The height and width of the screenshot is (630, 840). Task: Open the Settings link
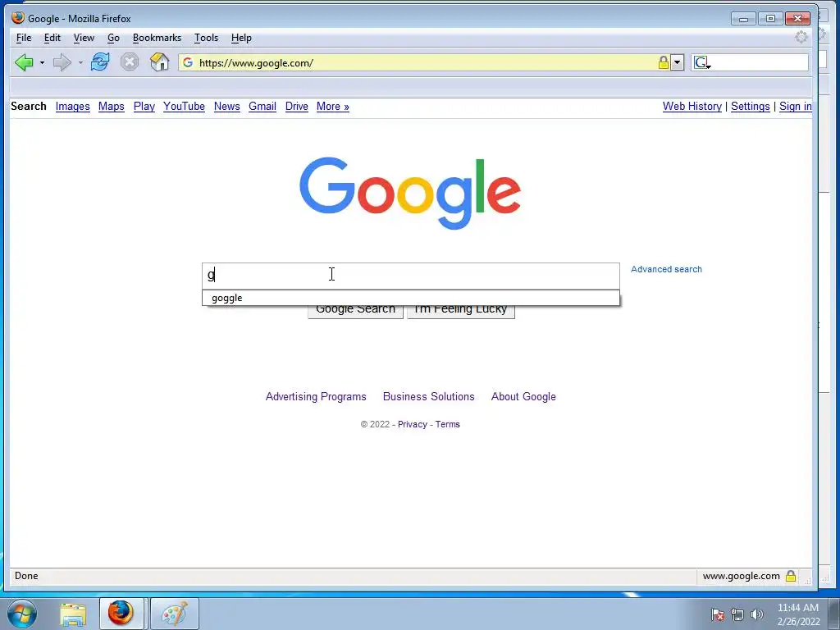750,107
